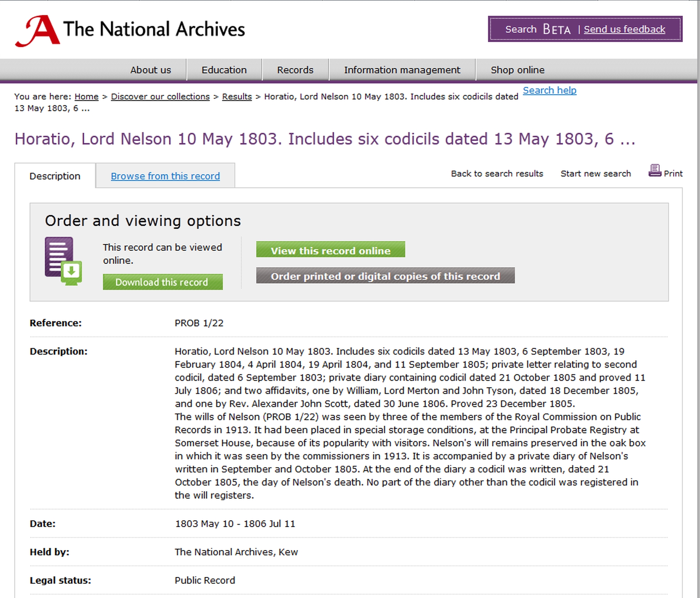This screenshot has height=598, width=700.
Task: Select the Description tab
Action: 55,176
